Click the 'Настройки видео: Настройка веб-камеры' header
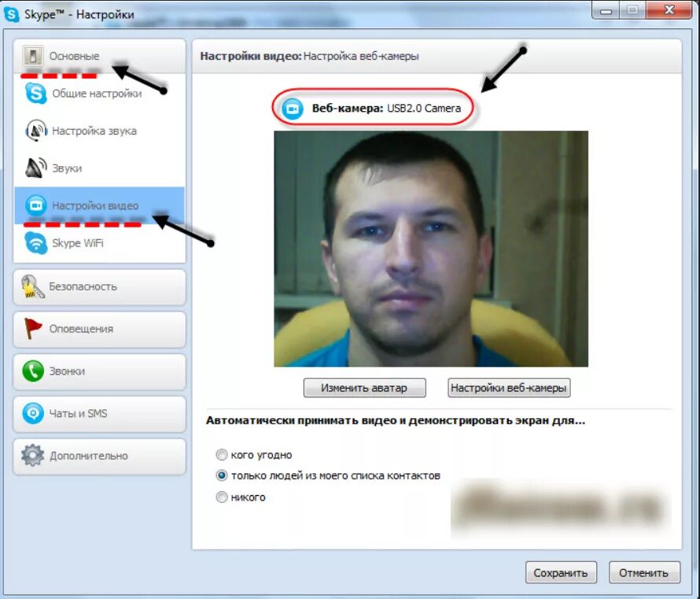Viewport: 700px width, 599px height. click(x=309, y=57)
